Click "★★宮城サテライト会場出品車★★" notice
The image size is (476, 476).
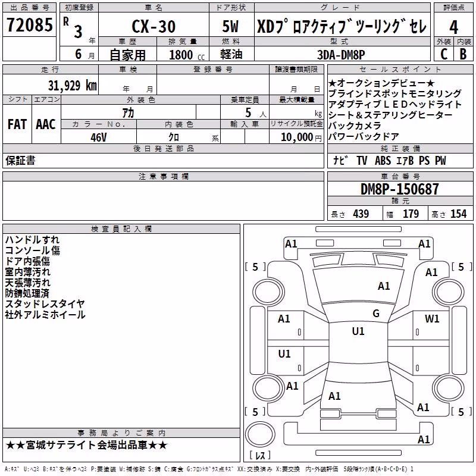pyautogui.click(x=86, y=445)
